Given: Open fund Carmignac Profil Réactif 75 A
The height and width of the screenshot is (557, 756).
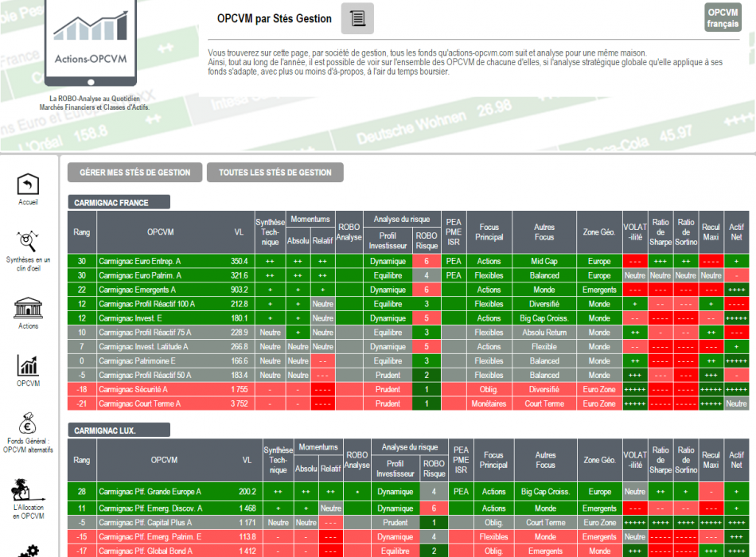Looking at the screenshot, I should [x=145, y=333].
